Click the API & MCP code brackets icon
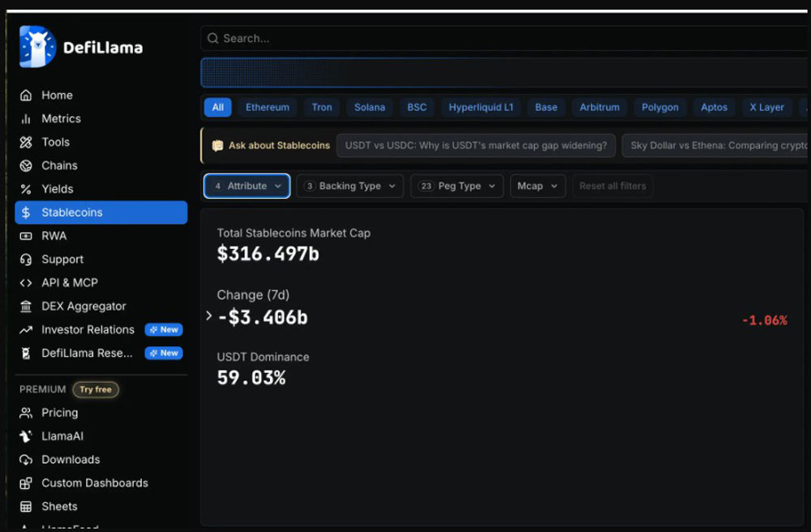Image resolution: width=811 pixels, height=532 pixels. point(26,283)
